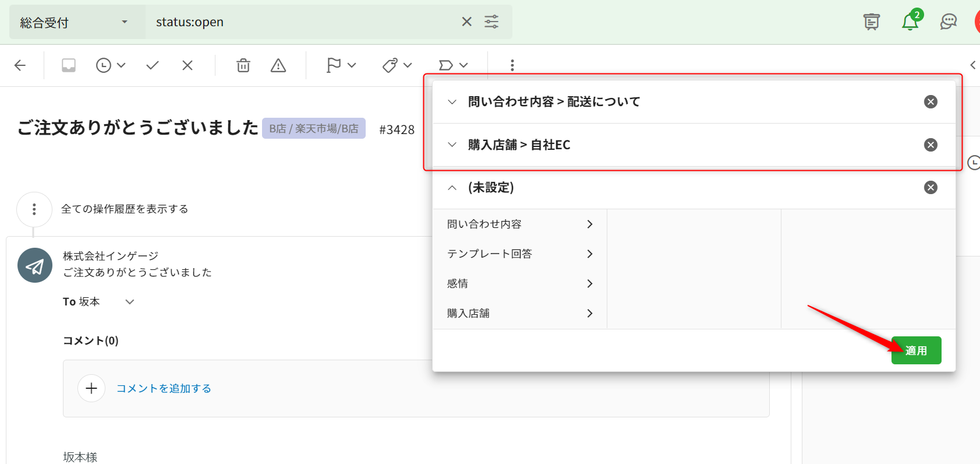Open the notification bell
The image size is (980, 464).
click(910, 22)
